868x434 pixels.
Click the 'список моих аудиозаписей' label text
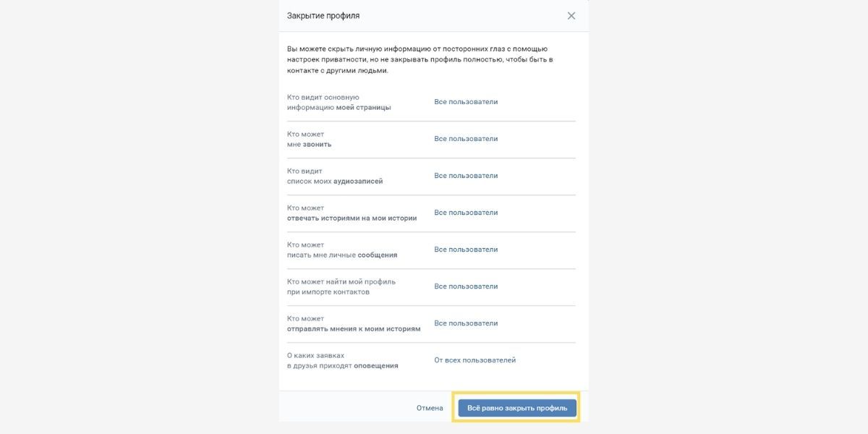(335, 182)
